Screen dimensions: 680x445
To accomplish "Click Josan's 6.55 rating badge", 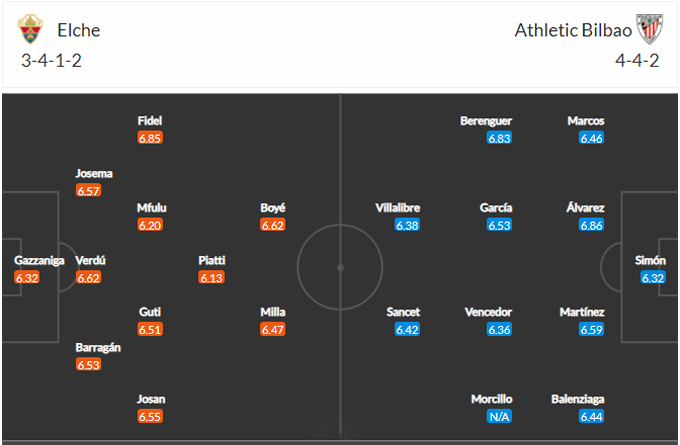I will click(150, 416).
